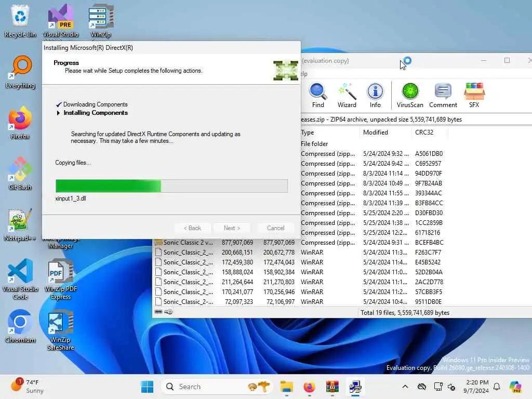
Task: Select the Notepad++ desktop shortcut
Action: pyautogui.click(x=20, y=224)
